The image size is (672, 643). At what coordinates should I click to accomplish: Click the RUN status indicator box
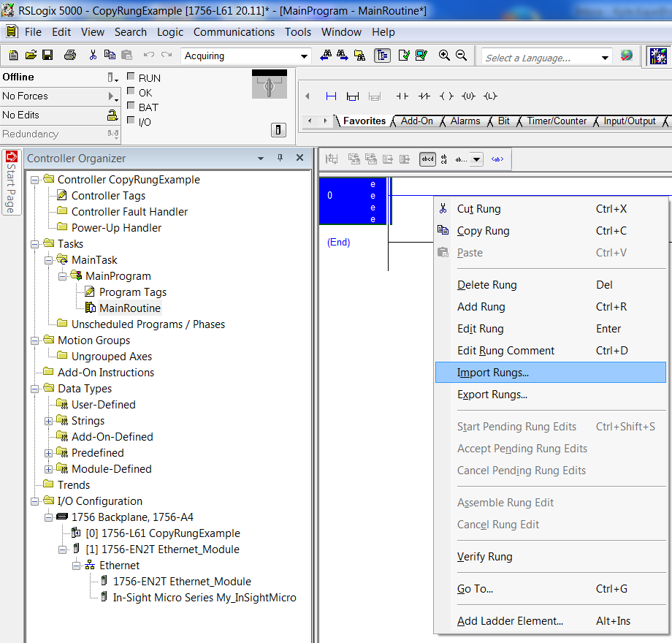(131, 77)
